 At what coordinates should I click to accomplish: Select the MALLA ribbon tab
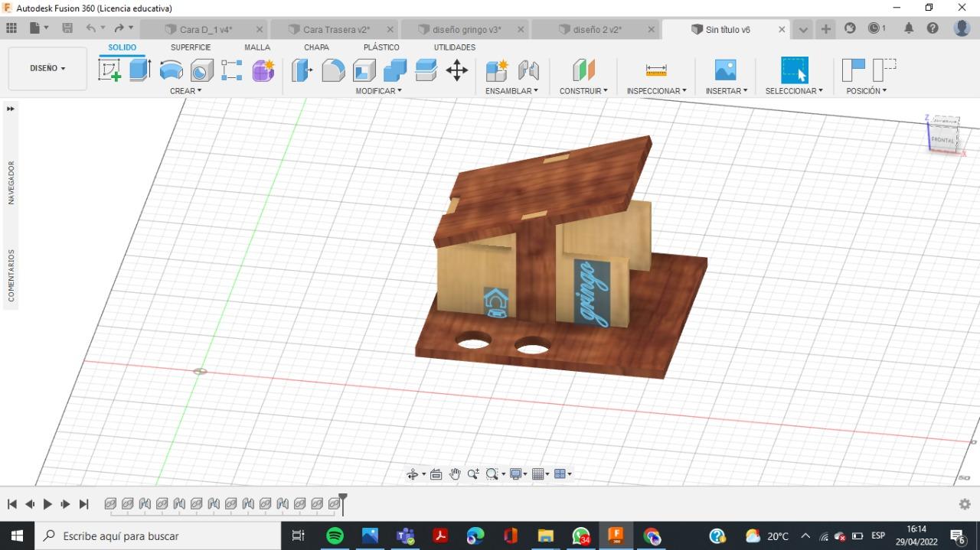(257, 47)
